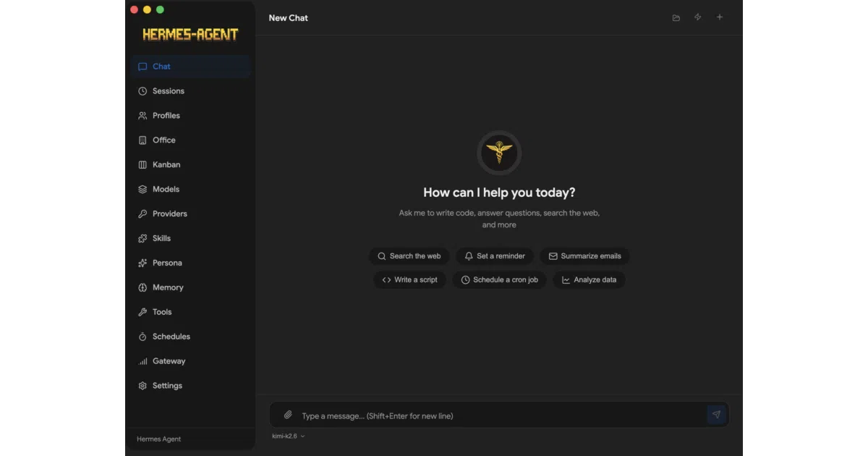Open the Sessions page
868x456 pixels.
[192, 91]
